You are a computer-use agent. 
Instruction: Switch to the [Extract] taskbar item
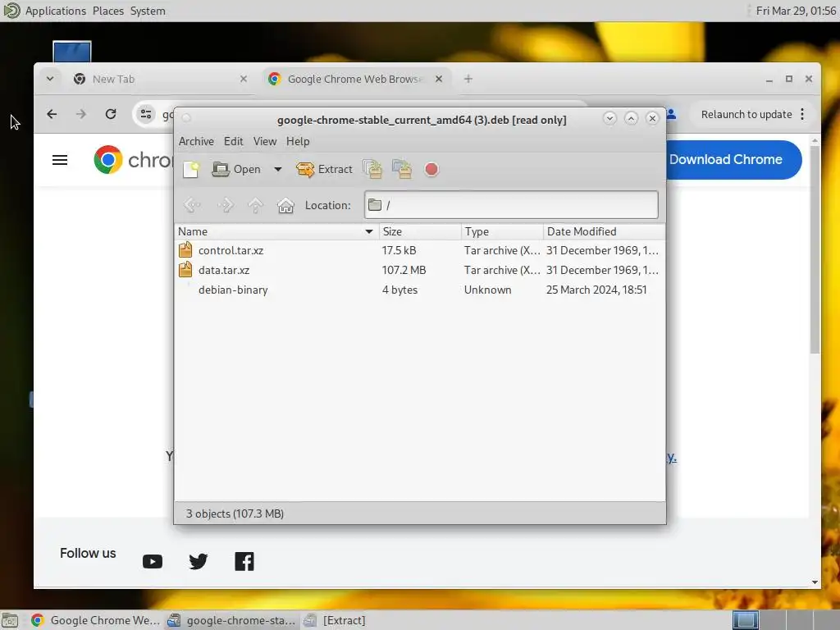pos(335,620)
